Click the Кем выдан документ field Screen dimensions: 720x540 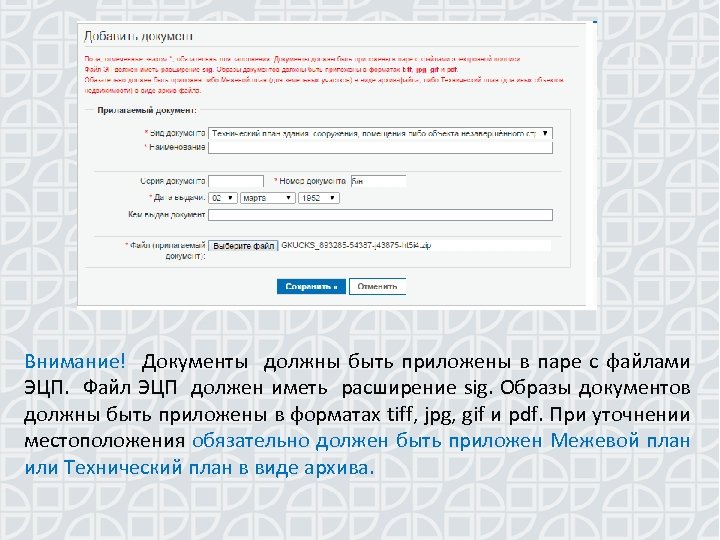click(x=380, y=215)
